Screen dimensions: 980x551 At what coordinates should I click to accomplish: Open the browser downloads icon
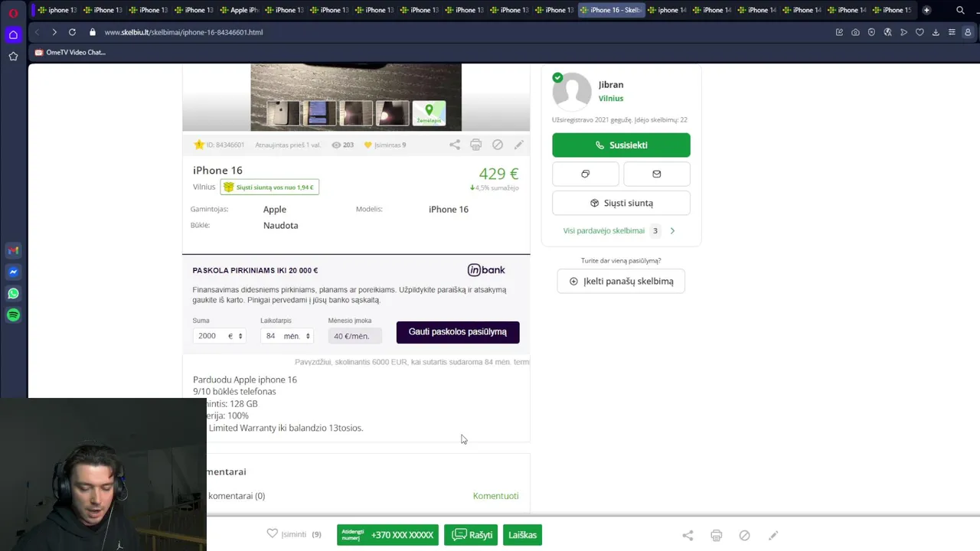pos(936,32)
